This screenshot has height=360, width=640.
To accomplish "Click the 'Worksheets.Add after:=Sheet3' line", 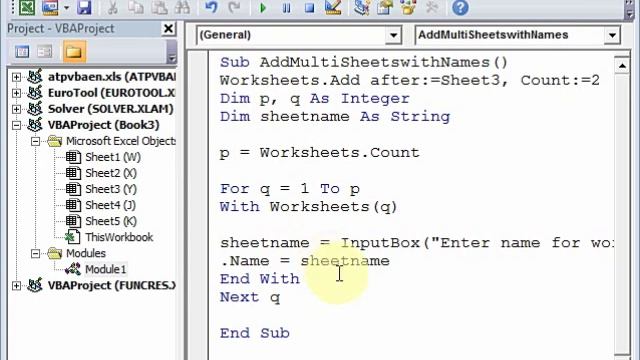I will 410,80.
